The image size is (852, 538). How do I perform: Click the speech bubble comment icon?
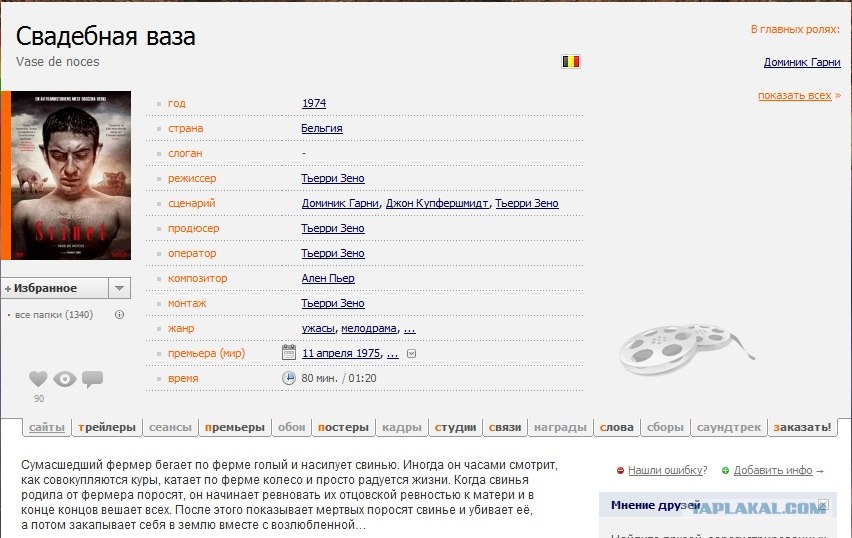click(x=92, y=379)
